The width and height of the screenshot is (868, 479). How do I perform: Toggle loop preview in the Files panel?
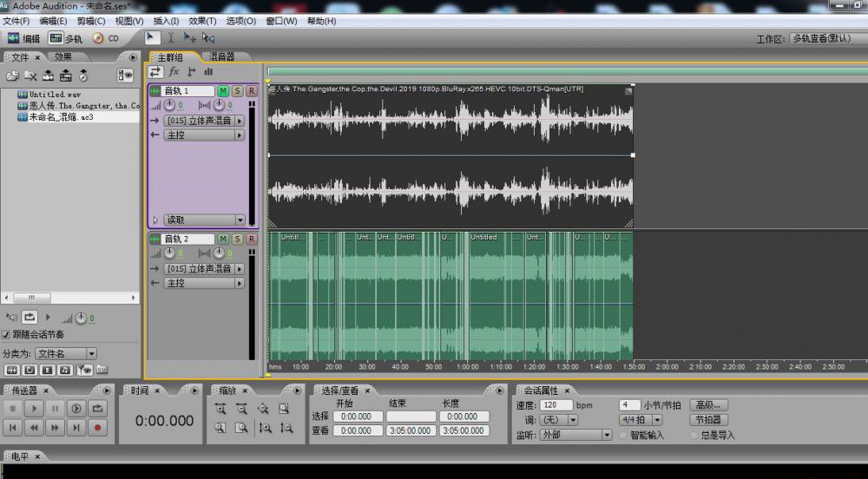point(30,318)
